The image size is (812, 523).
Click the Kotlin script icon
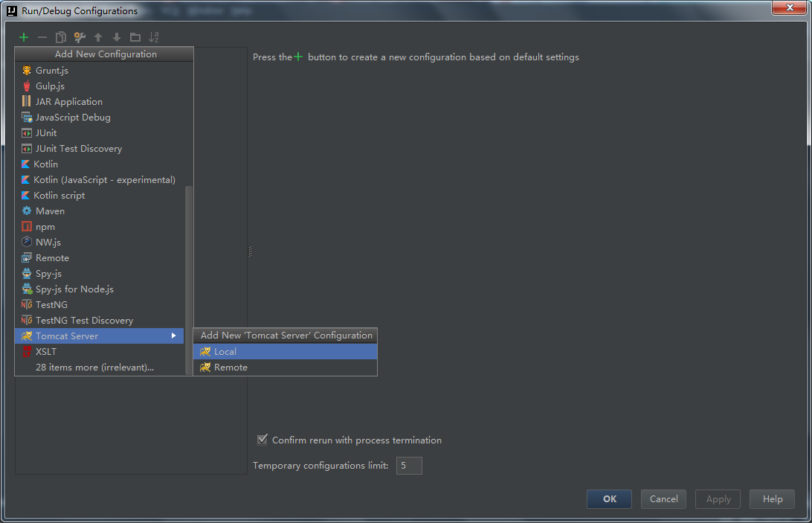coord(25,196)
